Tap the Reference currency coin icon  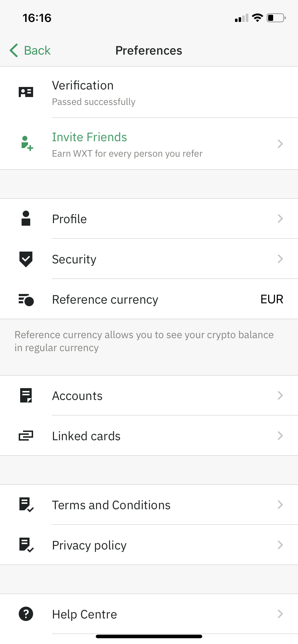coord(26,299)
